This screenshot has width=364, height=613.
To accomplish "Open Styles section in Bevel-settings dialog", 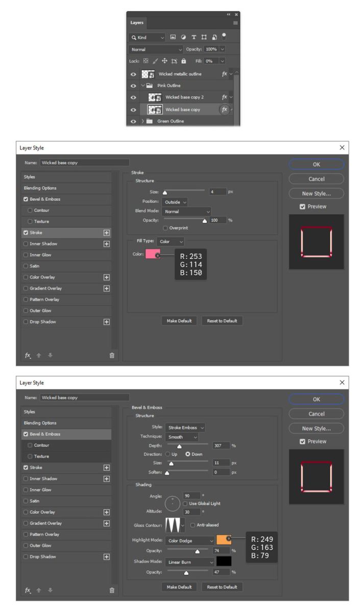I will pyautogui.click(x=66, y=412).
